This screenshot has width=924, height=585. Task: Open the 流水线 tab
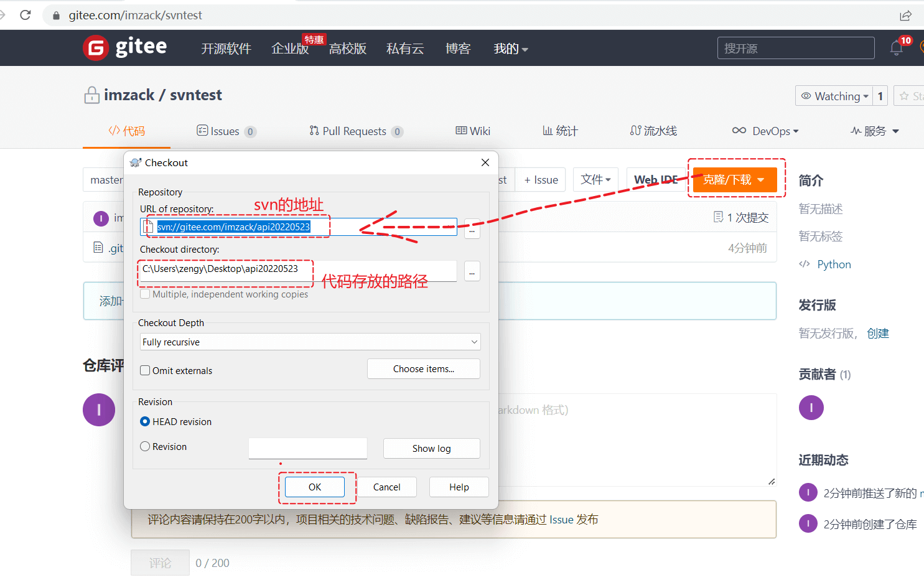tap(653, 131)
